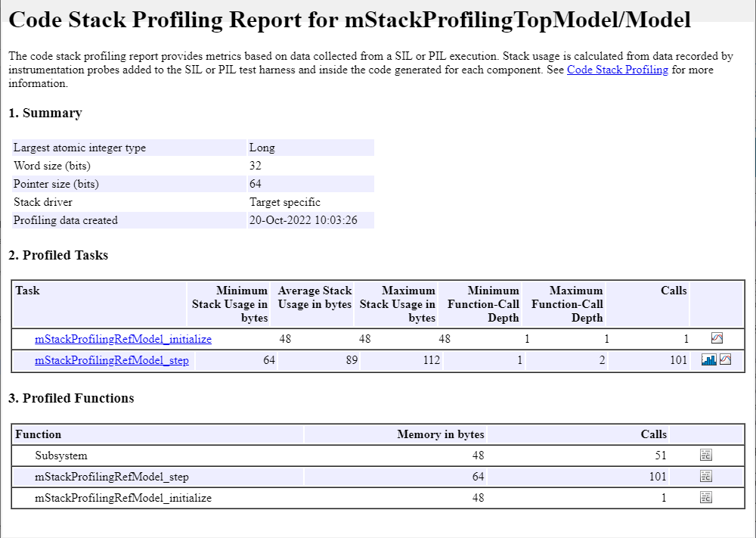Select the Subsystem function name cell
Image resolution: width=756 pixels, height=538 pixels.
tap(61, 456)
